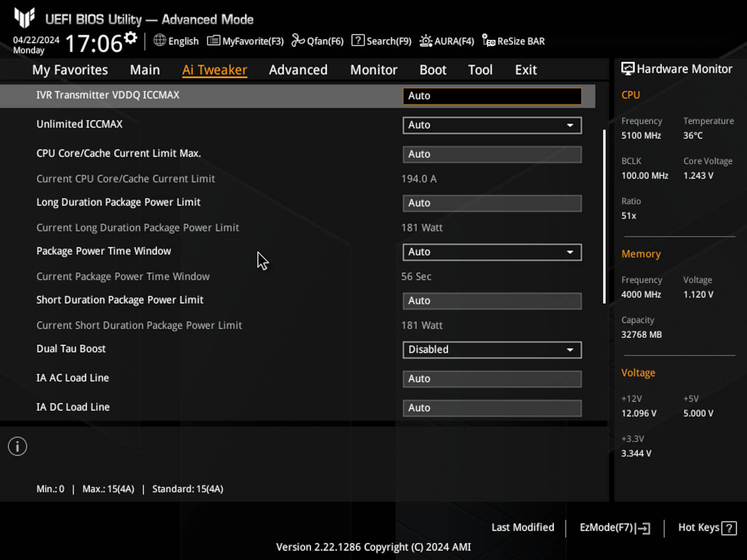Select the IVR Transmitter VDDQ ICCMAX row label
The height and width of the screenshot is (560, 747).
108,95
